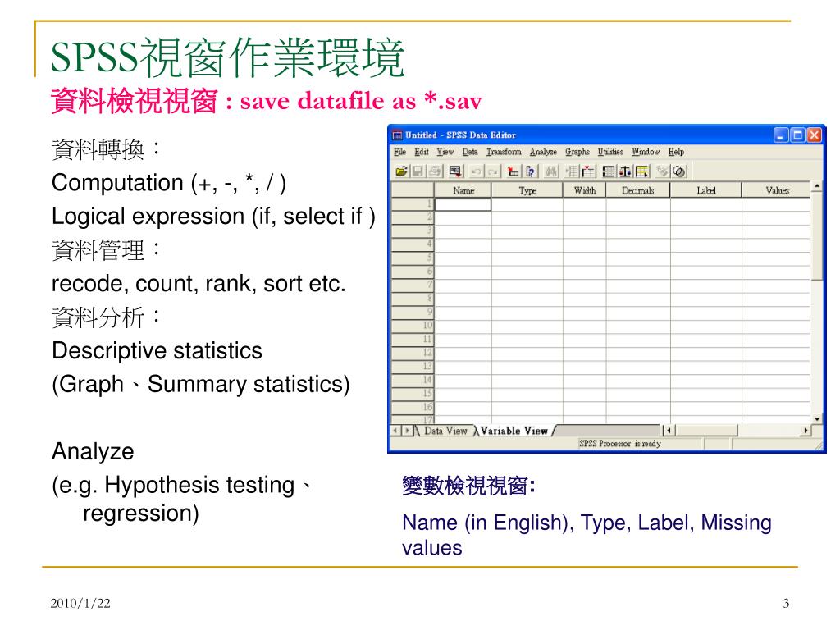Viewport: 840px width, 630px height.
Task: Click vertical scrollbar down arrow
Action: point(816,419)
